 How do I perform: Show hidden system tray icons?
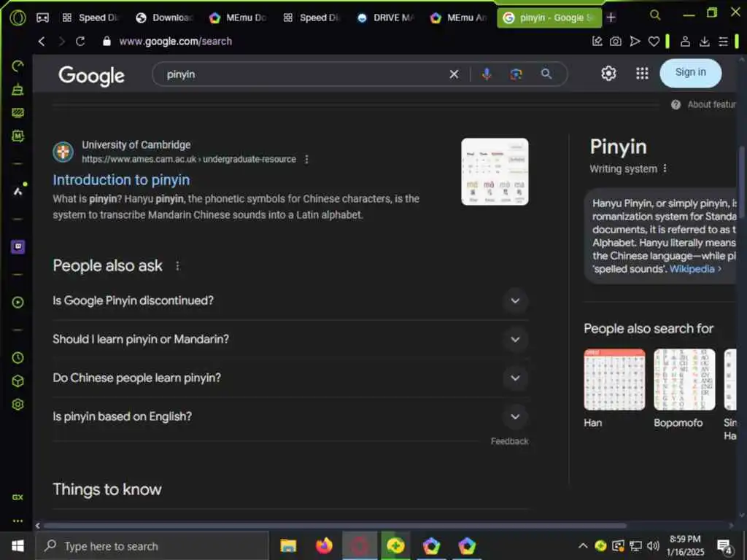pos(583,545)
